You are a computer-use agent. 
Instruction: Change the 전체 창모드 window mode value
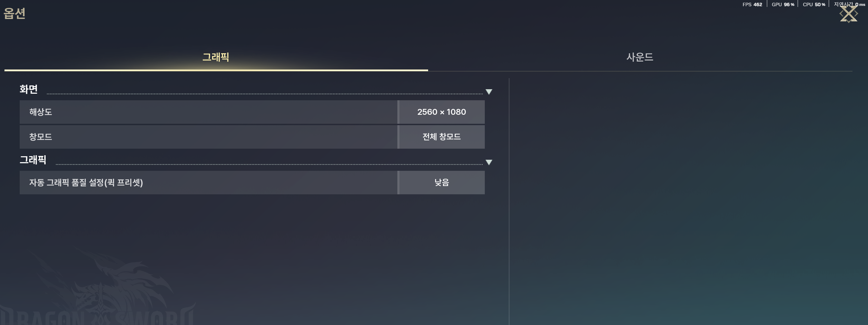(x=442, y=137)
